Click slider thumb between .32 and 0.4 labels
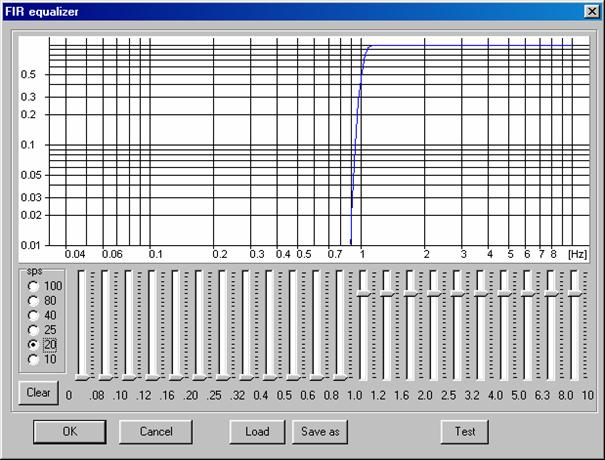This screenshot has height=460, width=605. pyautogui.click(x=246, y=377)
